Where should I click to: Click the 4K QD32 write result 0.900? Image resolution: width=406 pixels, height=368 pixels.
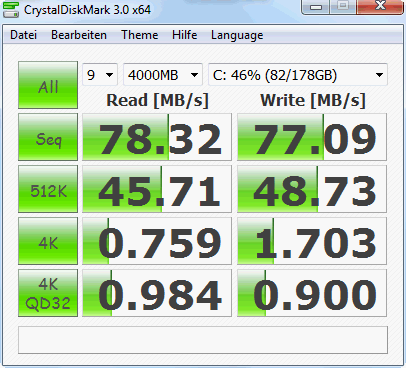click(312, 293)
